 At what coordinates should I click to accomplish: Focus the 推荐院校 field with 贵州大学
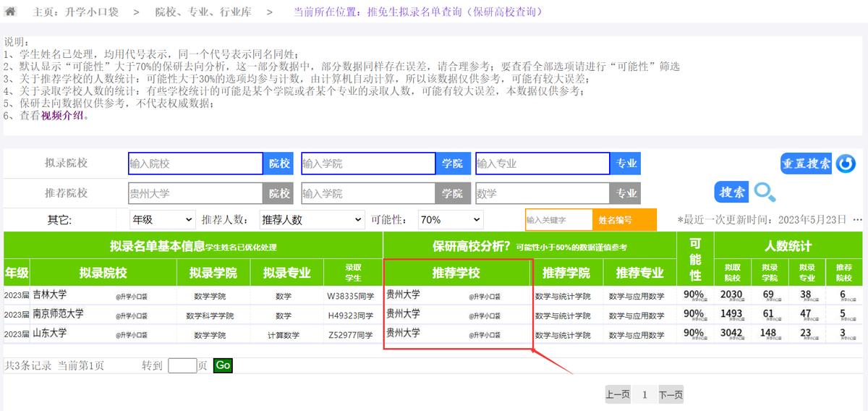195,193
